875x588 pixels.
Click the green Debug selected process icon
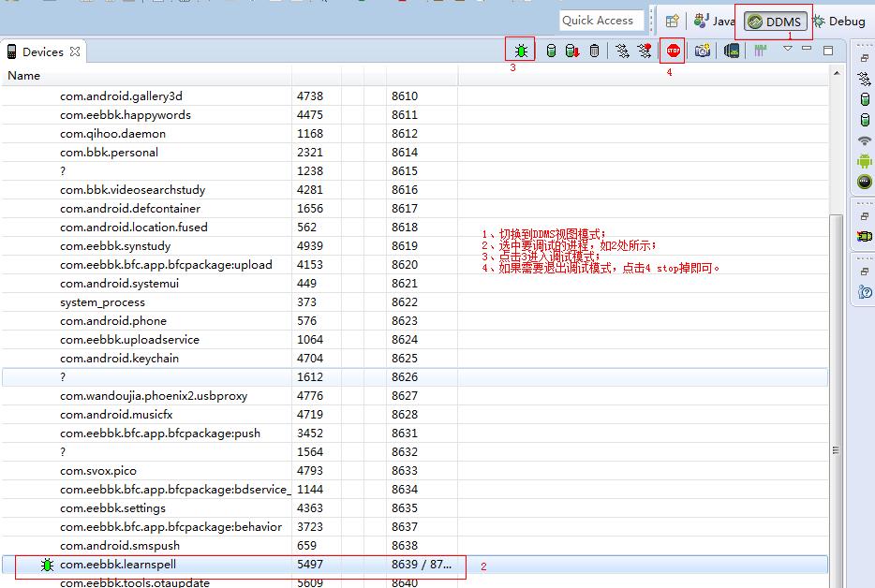point(521,51)
